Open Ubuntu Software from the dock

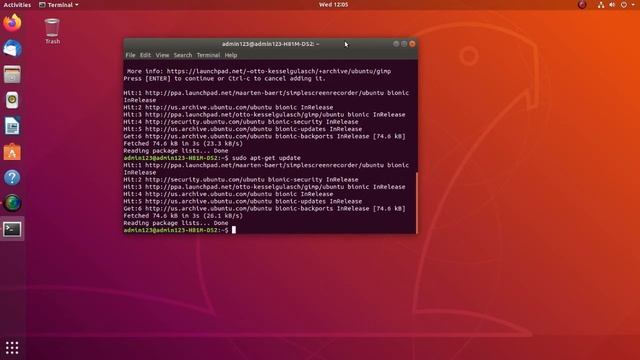[12, 152]
